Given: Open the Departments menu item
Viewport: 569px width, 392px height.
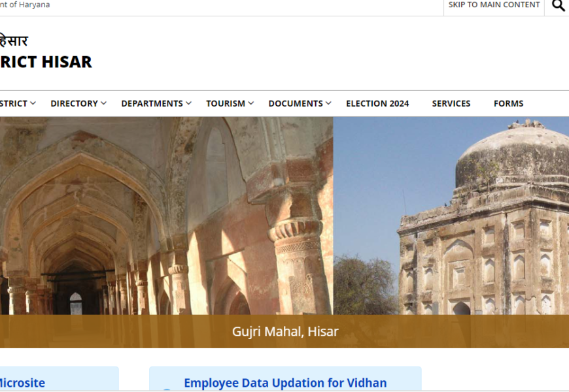Looking at the screenshot, I should [152, 104].
